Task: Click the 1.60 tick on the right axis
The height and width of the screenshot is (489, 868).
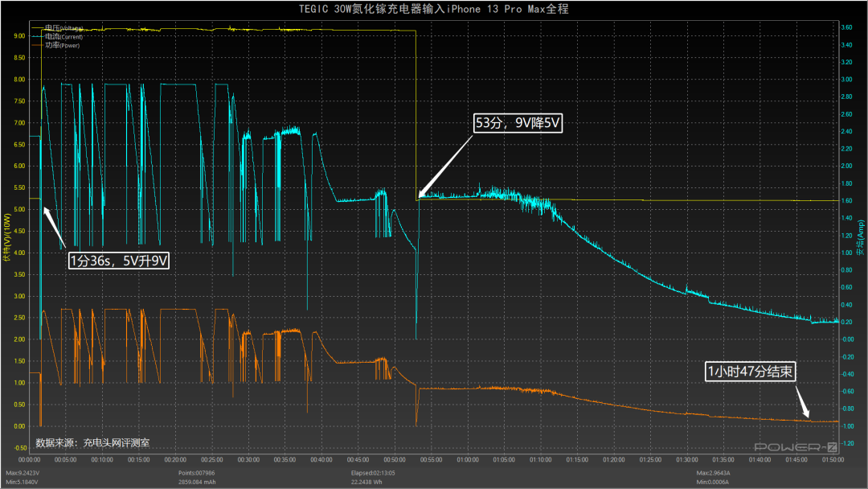Action: [847, 200]
